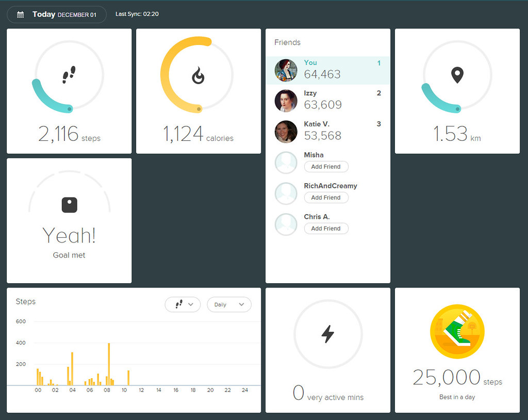This screenshot has height=420, width=528.
Task: Click the green sneaker badge icon
Action: pos(457,331)
